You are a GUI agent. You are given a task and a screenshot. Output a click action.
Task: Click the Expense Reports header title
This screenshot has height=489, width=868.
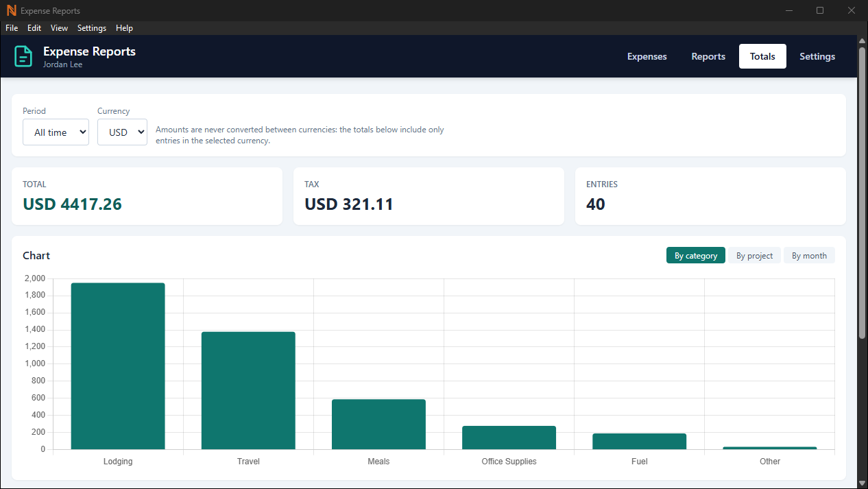89,51
